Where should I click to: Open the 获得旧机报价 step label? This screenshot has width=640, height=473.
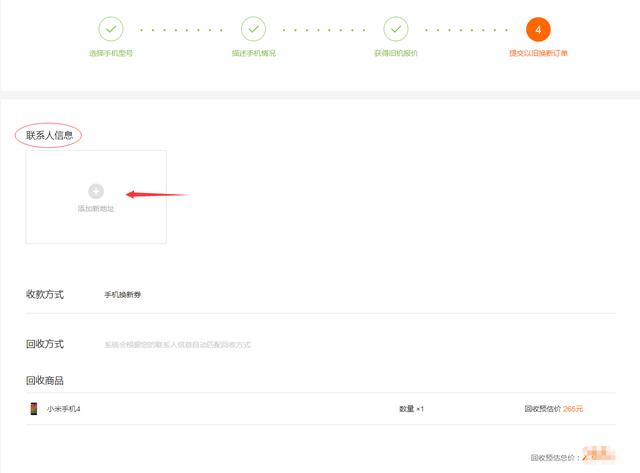click(x=396, y=53)
